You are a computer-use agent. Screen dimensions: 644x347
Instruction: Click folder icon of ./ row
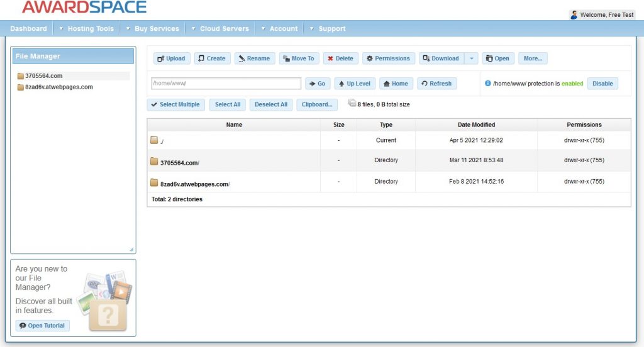pos(154,140)
